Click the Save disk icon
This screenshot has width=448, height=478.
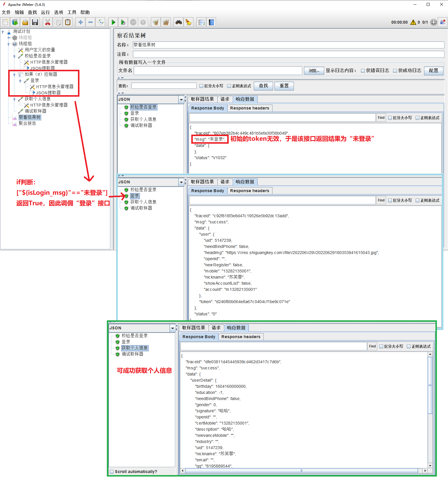pyautogui.click(x=35, y=22)
